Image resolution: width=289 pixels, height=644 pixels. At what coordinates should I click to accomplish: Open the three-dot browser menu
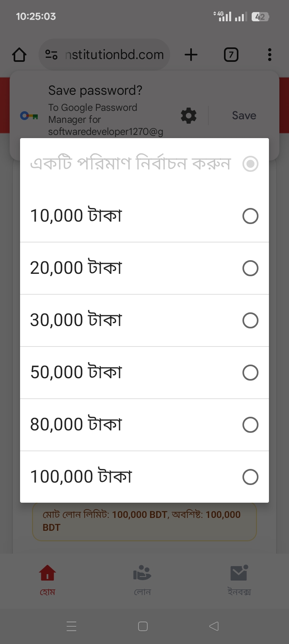[x=269, y=55]
